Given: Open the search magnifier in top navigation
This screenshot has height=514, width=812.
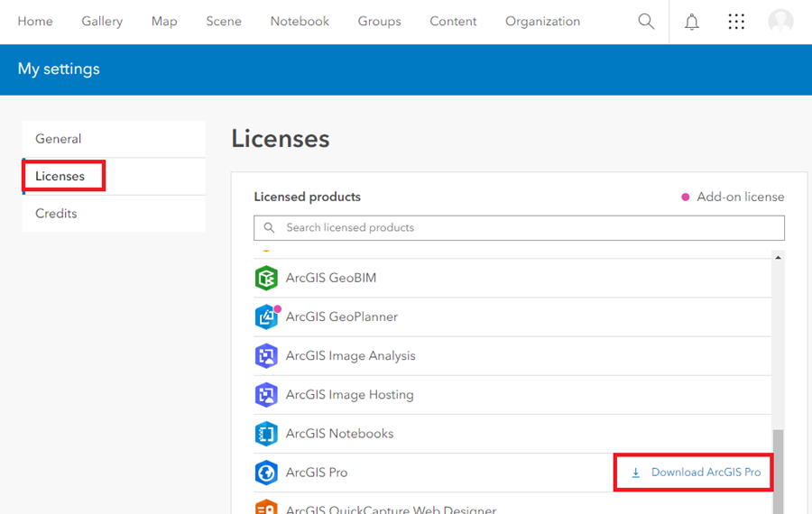Looking at the screenshot, I should (x=646, y=22).
